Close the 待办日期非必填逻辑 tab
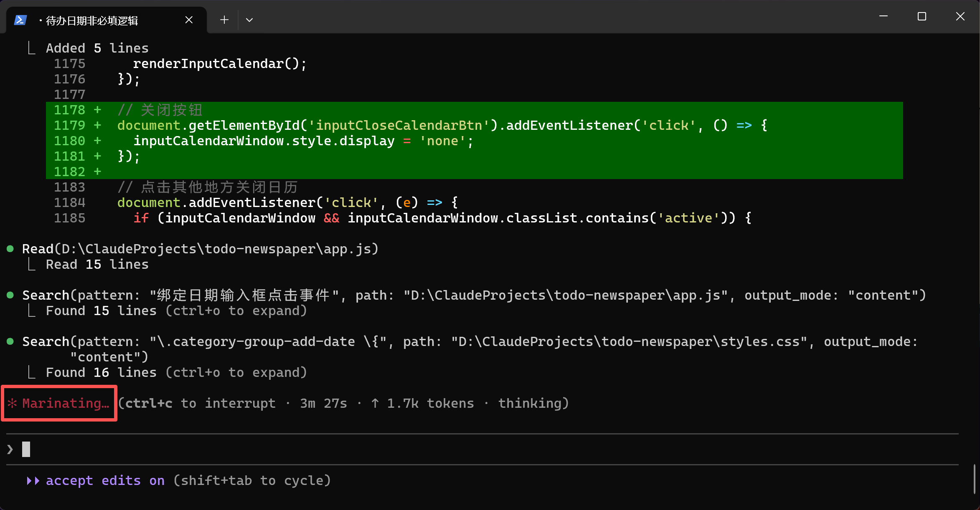The image size is (980, 510). [189, 20]
